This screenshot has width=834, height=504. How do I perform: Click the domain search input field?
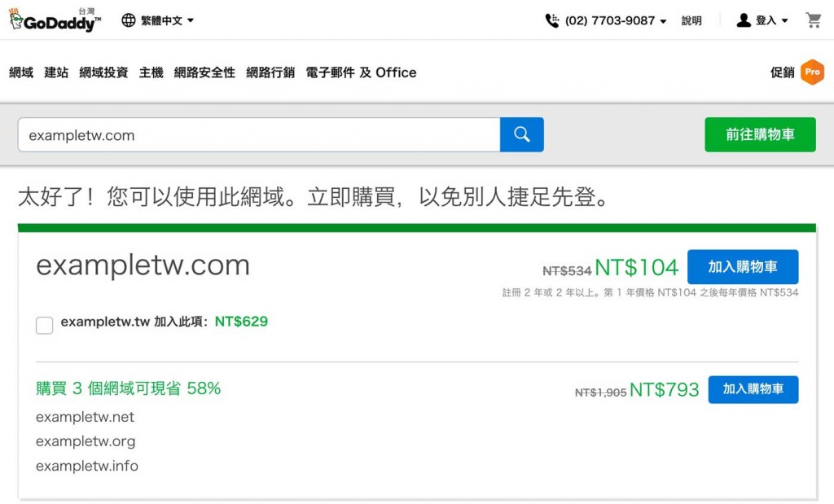(259, 134)
